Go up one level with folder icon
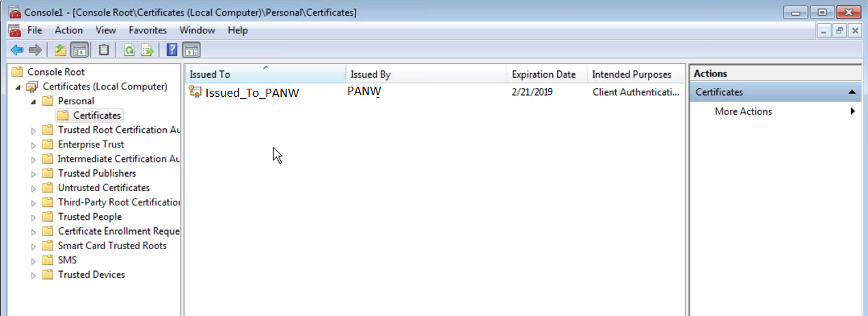This screenshot has width=868, height=316. click(x=60, y=50)
